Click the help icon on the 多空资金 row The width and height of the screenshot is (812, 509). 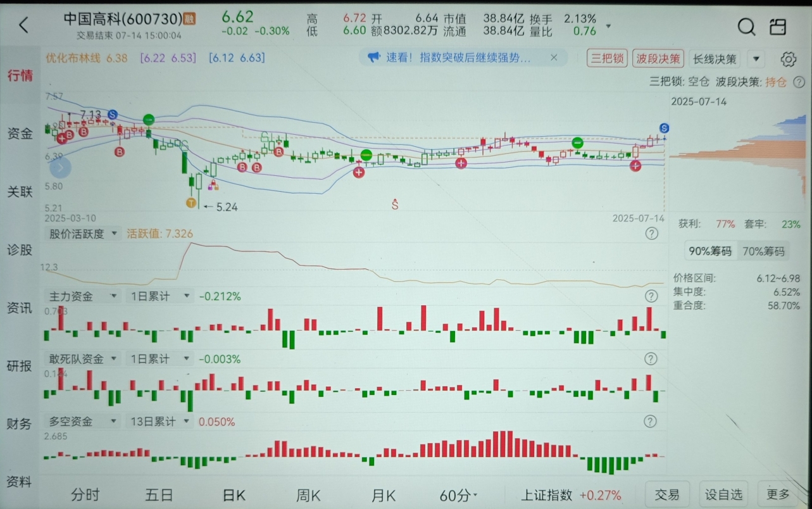coord(651,421)
